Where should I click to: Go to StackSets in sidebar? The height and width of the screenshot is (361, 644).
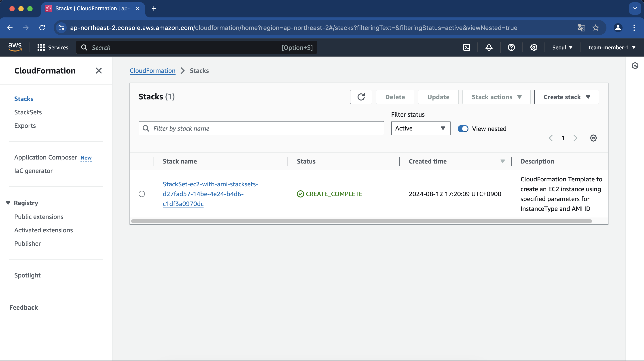click(28, 112)
